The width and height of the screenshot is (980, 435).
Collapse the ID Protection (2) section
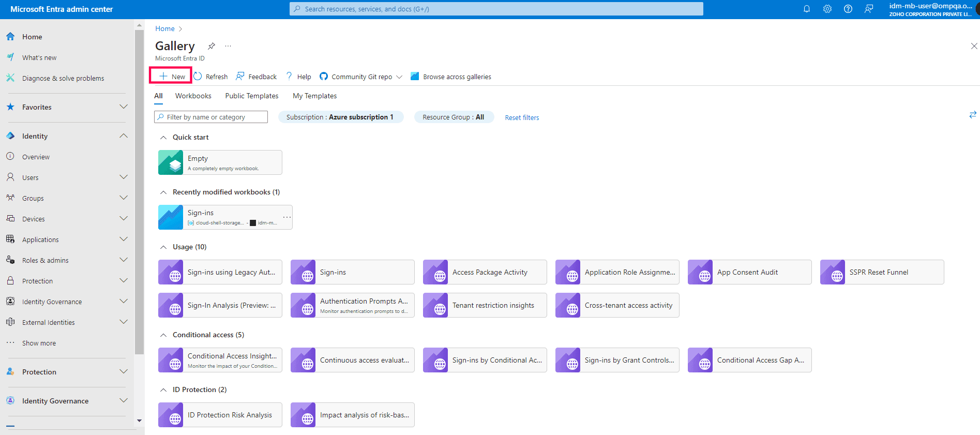[163, 389]
